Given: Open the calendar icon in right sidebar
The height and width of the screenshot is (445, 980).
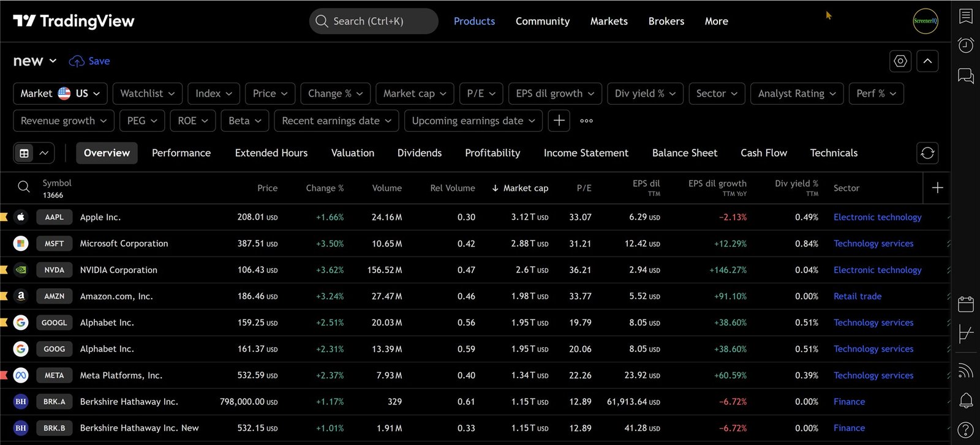Looking at the screenshot, I should pos(966,304).
